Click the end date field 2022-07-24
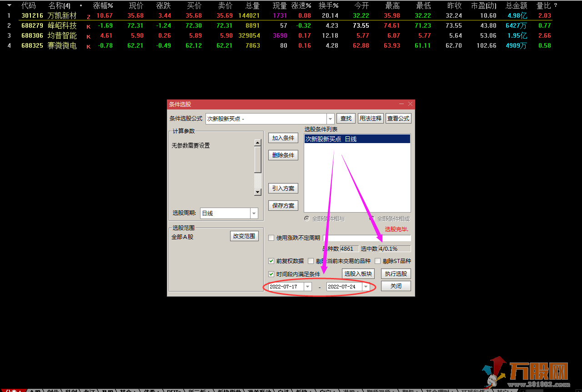The width and height of the screenshot is (582, 392). pyautogui.click(x=344, y=287)
